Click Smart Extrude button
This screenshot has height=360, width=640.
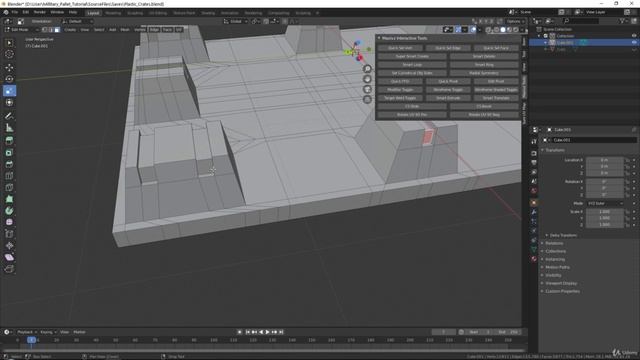[448, 98]
